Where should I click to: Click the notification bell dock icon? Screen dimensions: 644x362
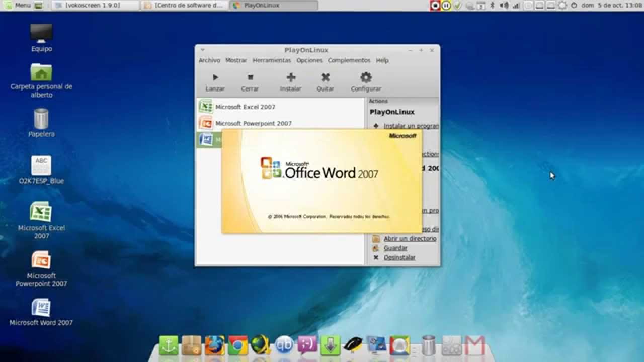point(399,345)
